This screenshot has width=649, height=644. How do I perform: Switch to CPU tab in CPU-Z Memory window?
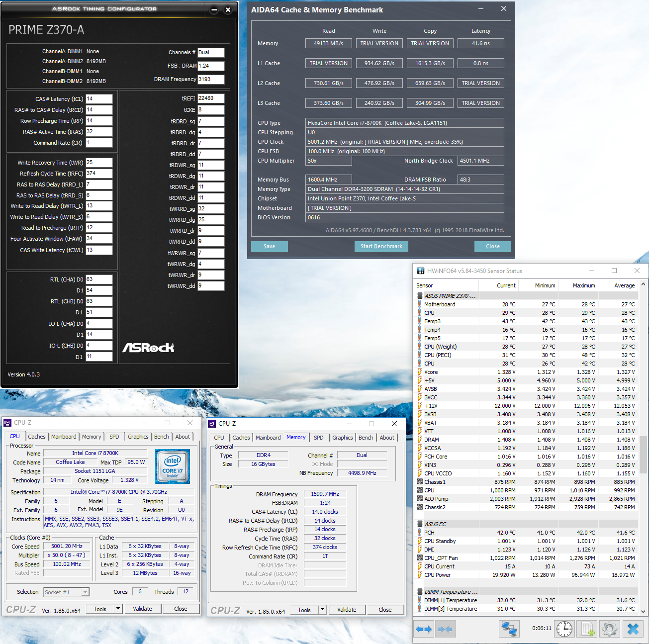pyautogui.click(x=219, y=438)
